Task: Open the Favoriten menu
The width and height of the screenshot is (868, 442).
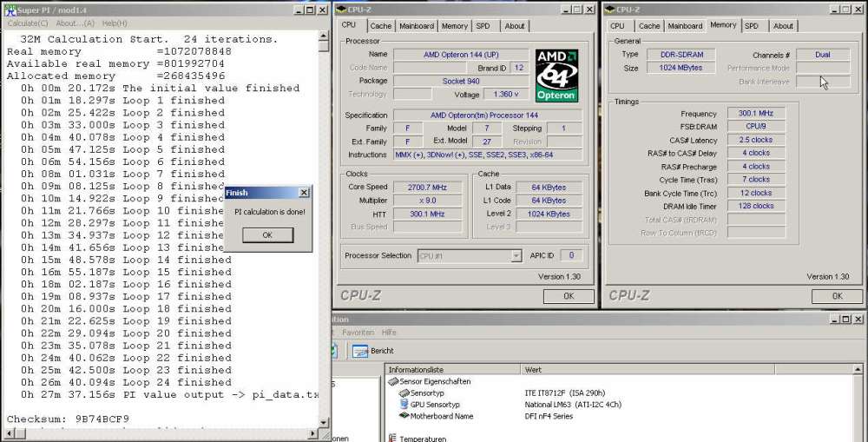Action: click(x=358, y=333)
